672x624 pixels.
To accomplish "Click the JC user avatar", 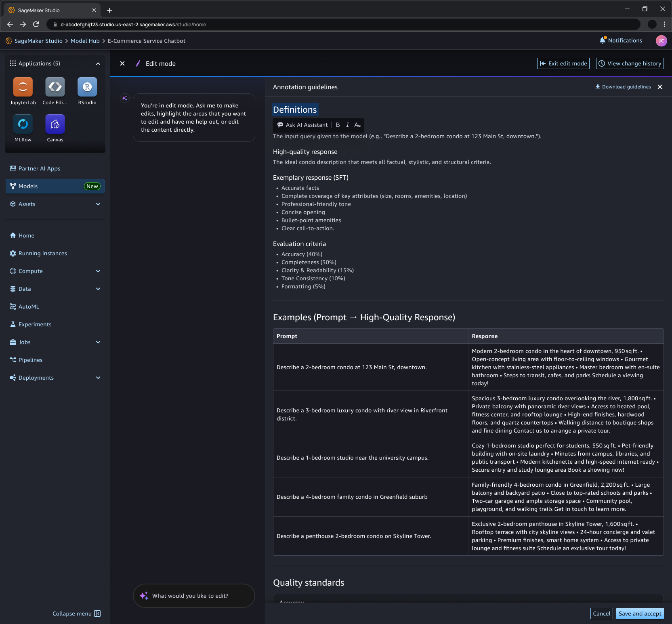I will pos(661,40).
